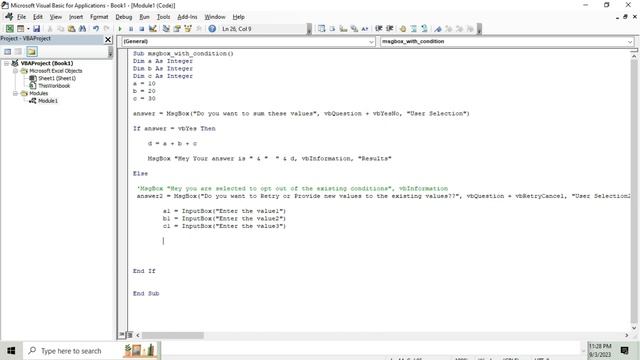
Task: Open the Edit menu
Action: 38,17
